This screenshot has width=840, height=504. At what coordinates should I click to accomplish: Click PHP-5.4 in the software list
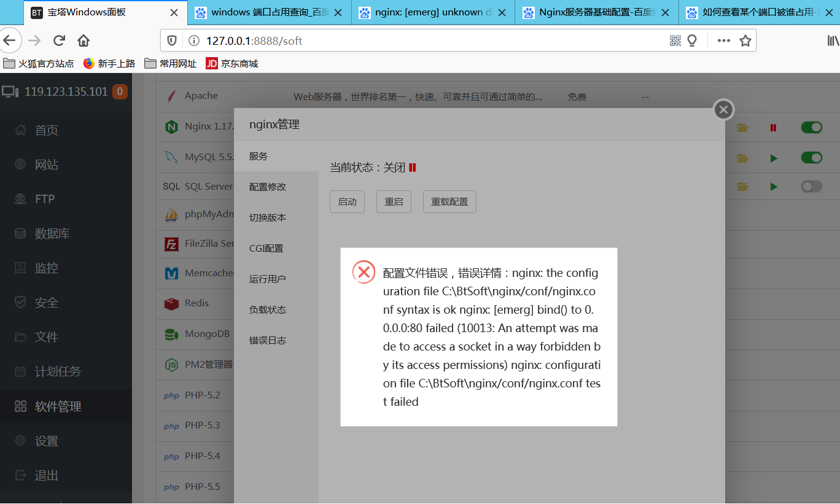pyautogui.click(x=202, y=456)
